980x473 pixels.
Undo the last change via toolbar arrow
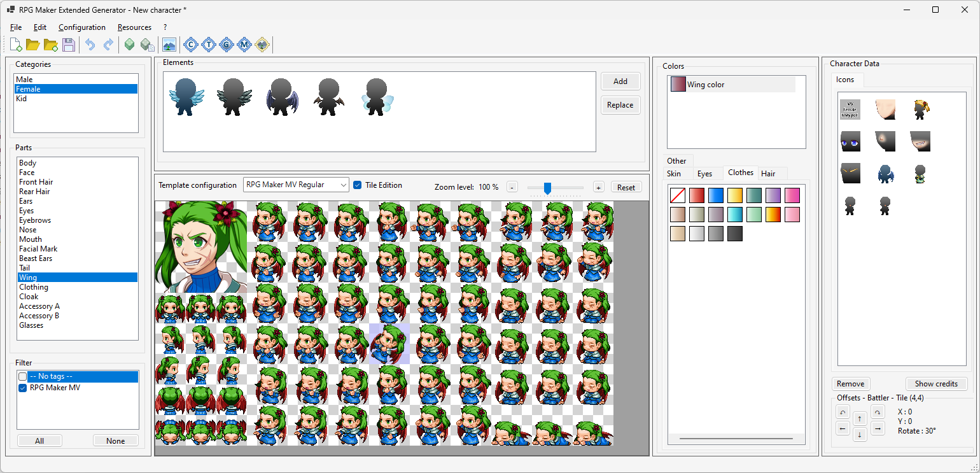(x=90, y=45)
